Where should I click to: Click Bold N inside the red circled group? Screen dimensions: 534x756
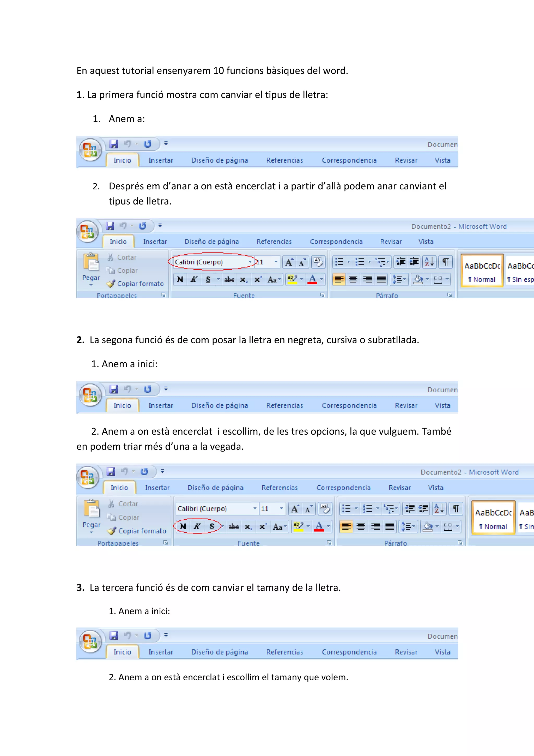183,526
